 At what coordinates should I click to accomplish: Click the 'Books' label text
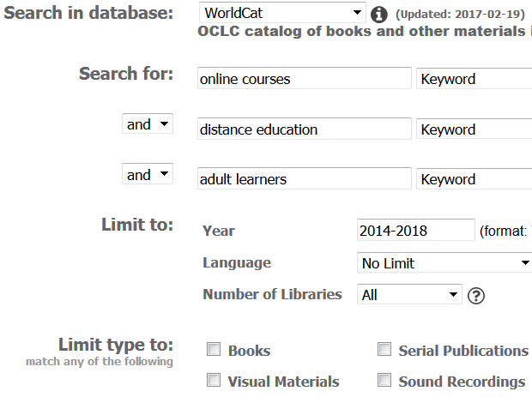[249, 351]
